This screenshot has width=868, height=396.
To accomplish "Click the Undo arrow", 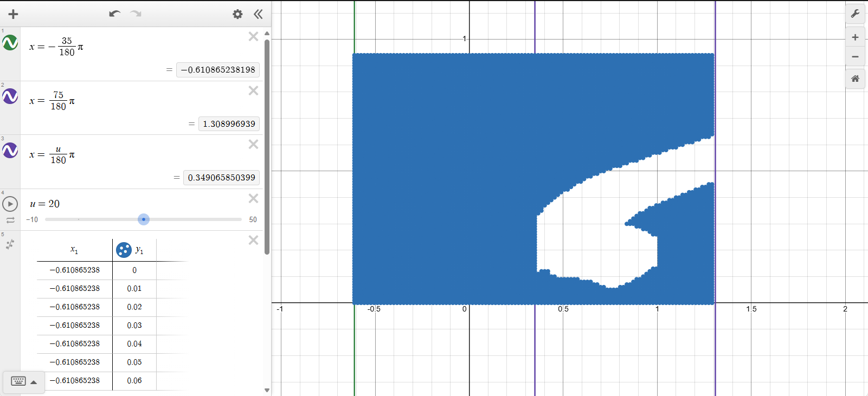I will [114, 14].
